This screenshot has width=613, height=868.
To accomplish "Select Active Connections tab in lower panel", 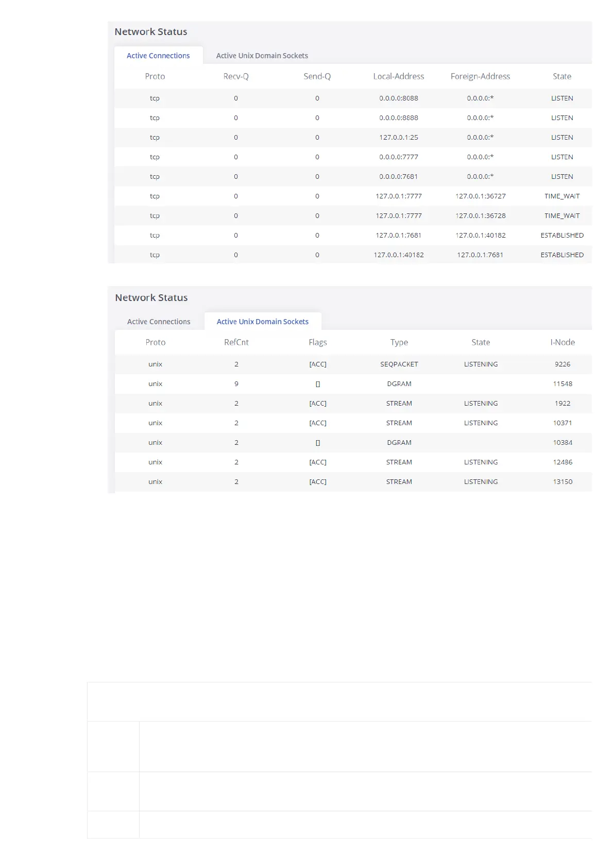I will [x=159, y=322].
